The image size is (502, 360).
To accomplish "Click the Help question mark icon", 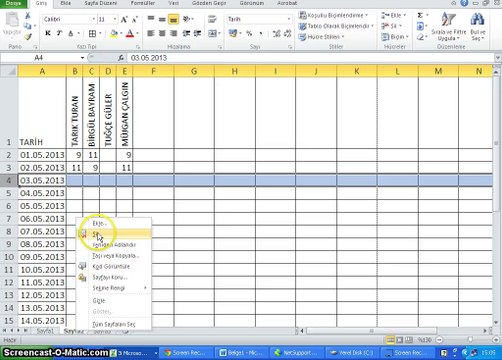I will pyautogui.click(x=464, y=3).
